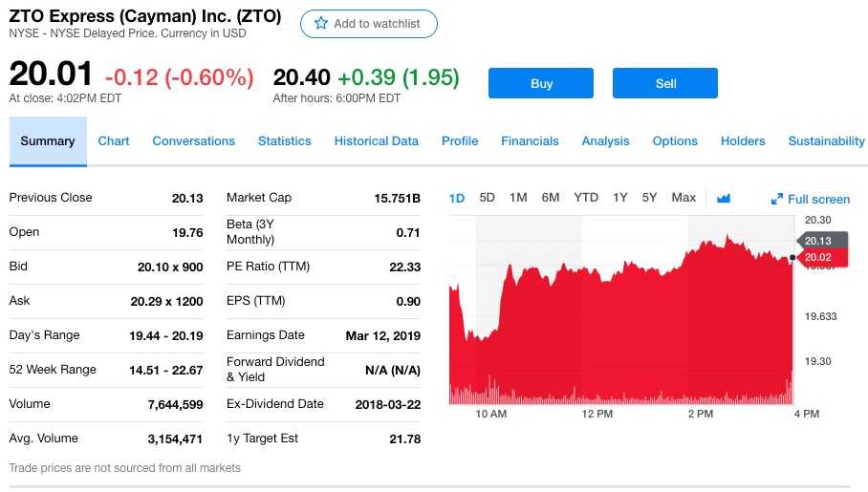Switch to the Conversations tab
This screenshot has height=492, width=868.
coord(193,141)
